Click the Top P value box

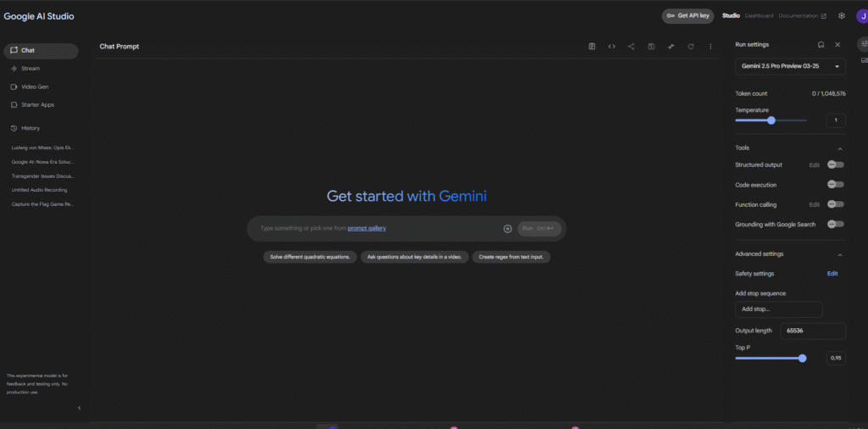click(x=836, y=358)
